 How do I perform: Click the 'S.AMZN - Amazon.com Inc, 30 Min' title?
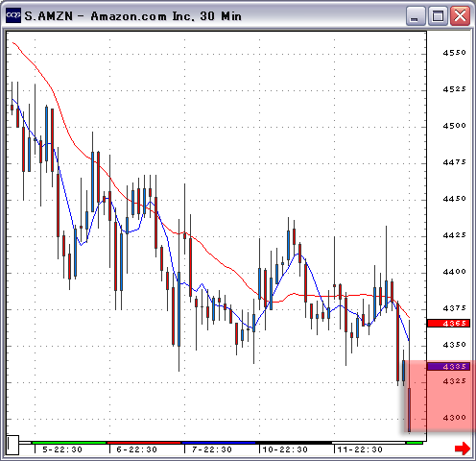(x=132, y=16)
